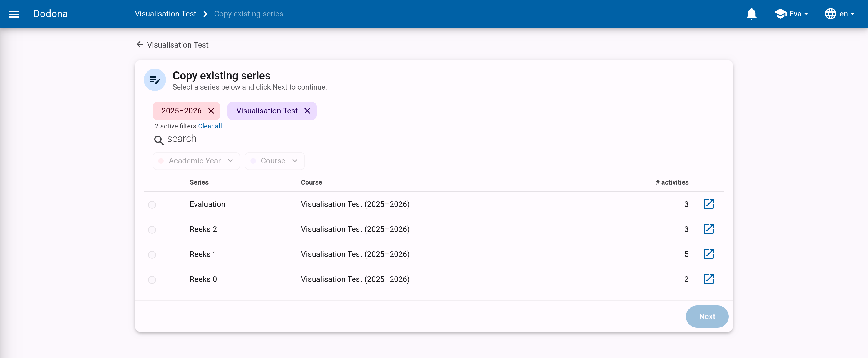Image resolution: width=868 pixels, height=358 pixels.
Task: Click the Next button
Action: [x=707, y=316]
